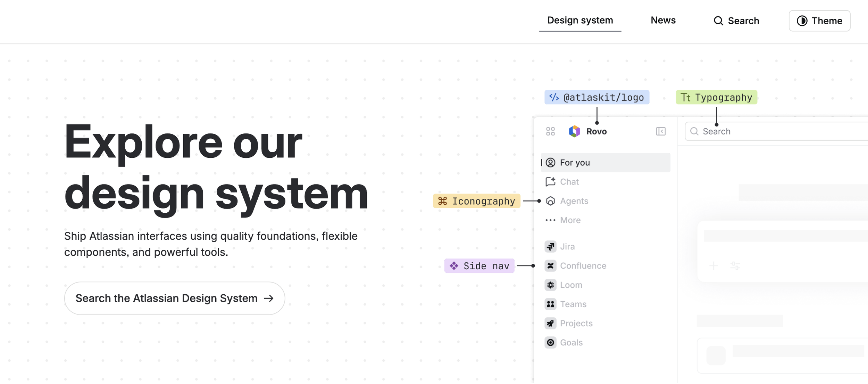Collapse the sidebar with the panel icon

[x=660, y=131]
